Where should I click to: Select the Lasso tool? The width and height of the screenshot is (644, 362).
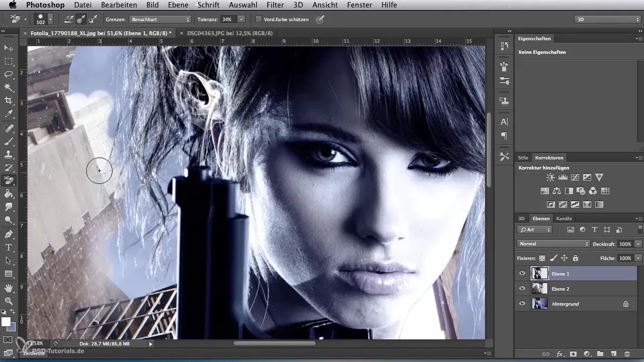point(9,74)
